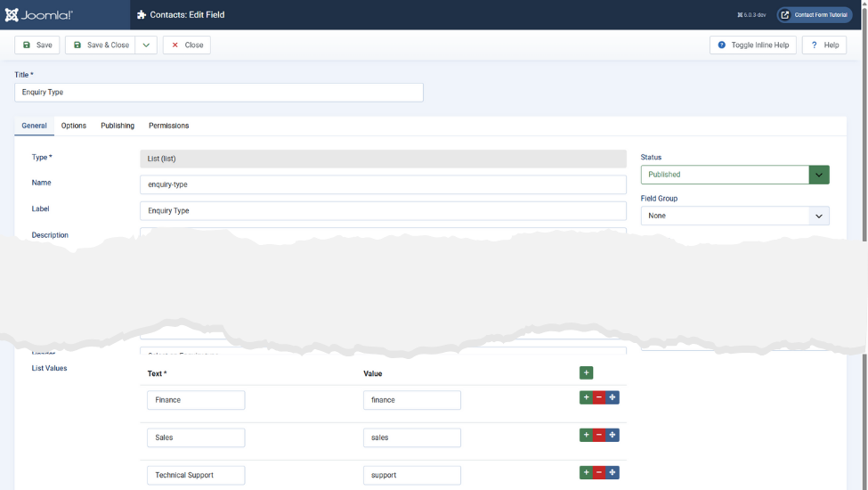Viewport: 868px width, 490px height.
Task: Insert a row after Finance with green plus
Action: coord(586,397)
